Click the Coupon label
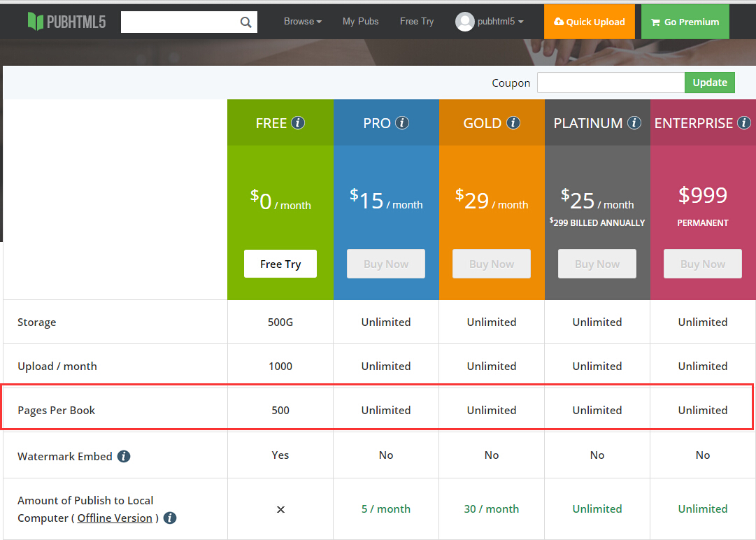The width and height of the screenshot is (756, 540). point(511,83)
